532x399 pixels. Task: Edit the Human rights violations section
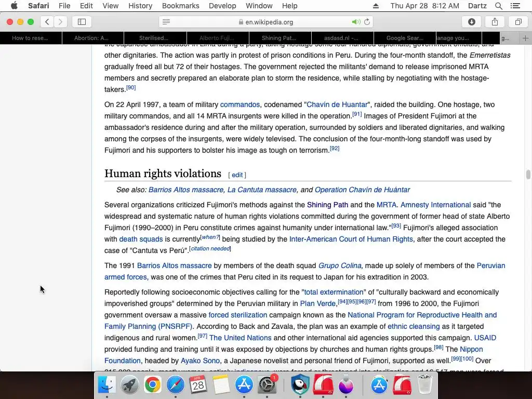tap(237, 175)
